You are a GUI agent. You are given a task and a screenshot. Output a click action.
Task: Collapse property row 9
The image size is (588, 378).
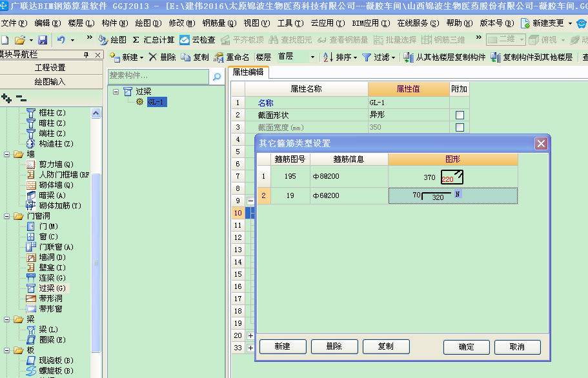pos(250,201)
